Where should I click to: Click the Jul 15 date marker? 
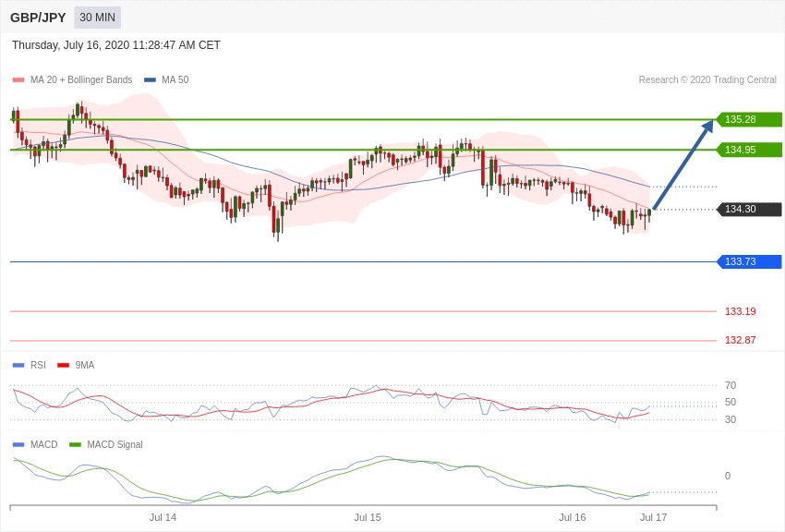(368, 517)
